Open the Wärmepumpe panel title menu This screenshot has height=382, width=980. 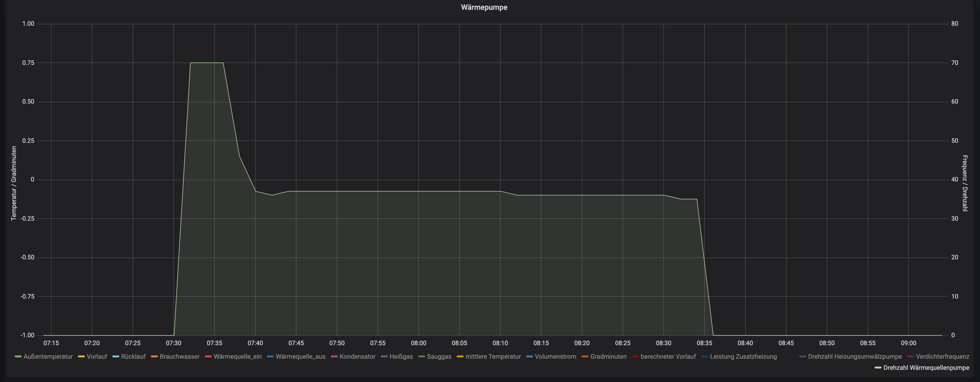484,7
